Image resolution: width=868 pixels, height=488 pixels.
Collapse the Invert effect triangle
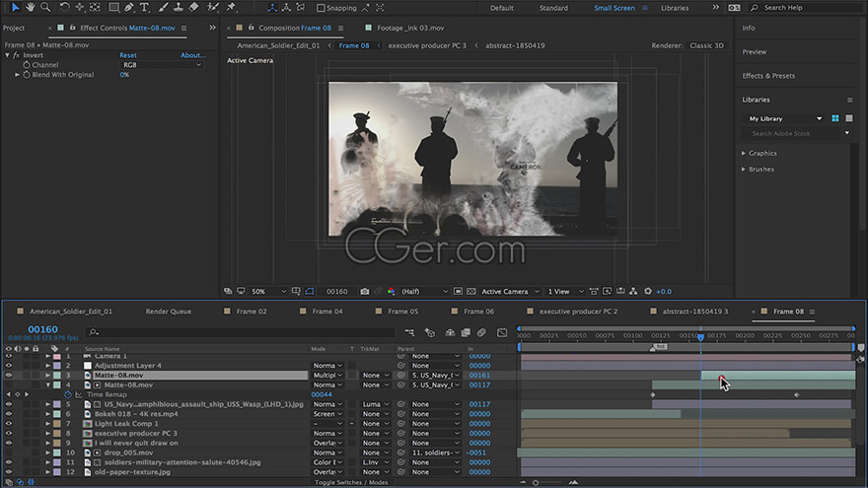click(x=7, y=55)
